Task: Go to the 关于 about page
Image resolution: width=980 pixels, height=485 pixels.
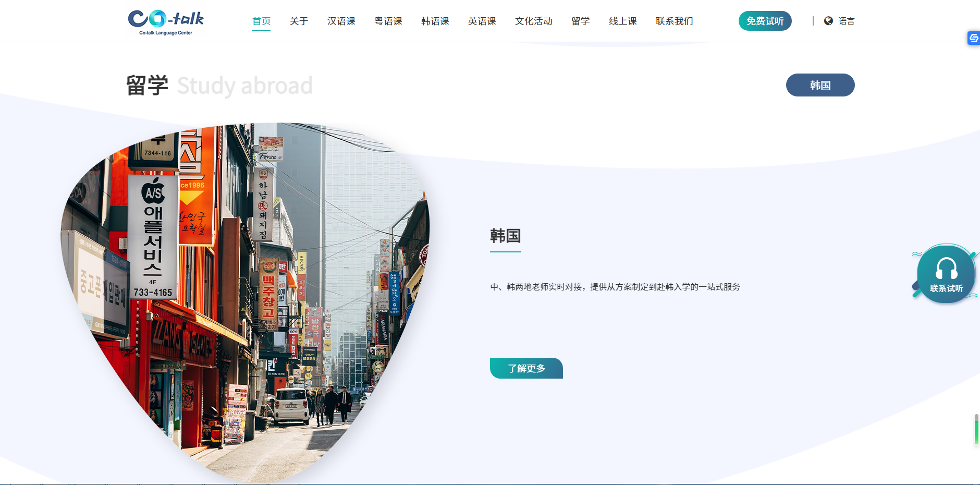Action: 299,21
